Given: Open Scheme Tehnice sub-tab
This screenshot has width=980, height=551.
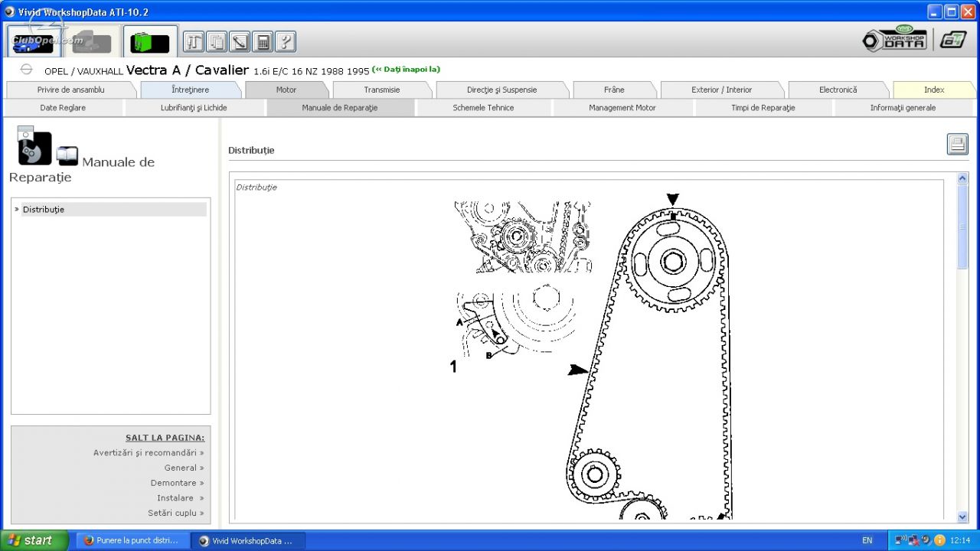Looking at the screenshot, I should click(x=483, y=108).
